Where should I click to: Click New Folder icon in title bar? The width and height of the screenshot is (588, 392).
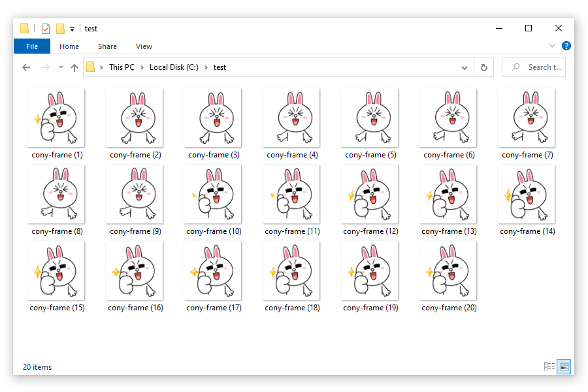(60, 29)
